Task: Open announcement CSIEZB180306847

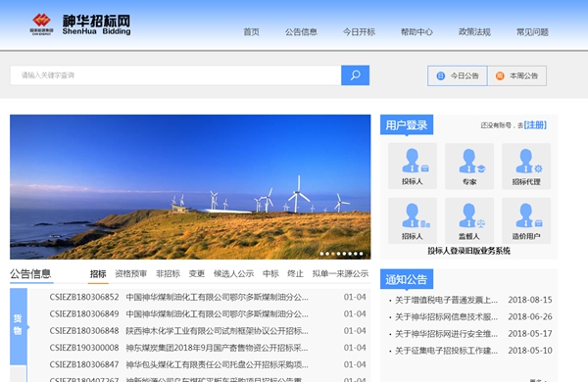Action: pyautogui.click(x=208, y=364)
